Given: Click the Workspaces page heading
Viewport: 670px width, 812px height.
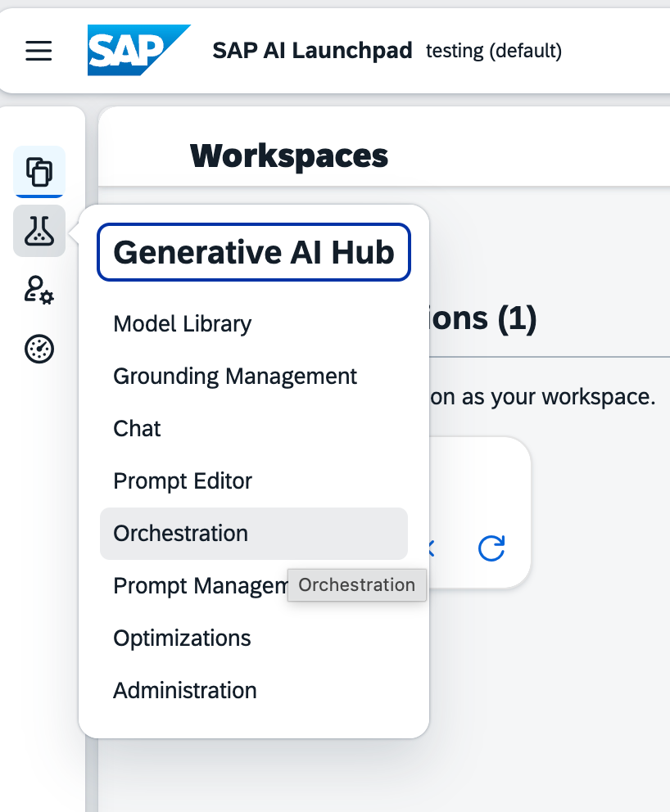Looking at the screenshot, I should pos(289,156).
